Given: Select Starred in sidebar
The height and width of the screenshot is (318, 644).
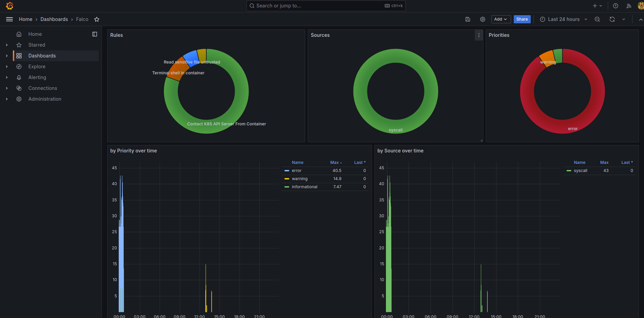Looking at the screenshot, I should (x=37, y=45).
